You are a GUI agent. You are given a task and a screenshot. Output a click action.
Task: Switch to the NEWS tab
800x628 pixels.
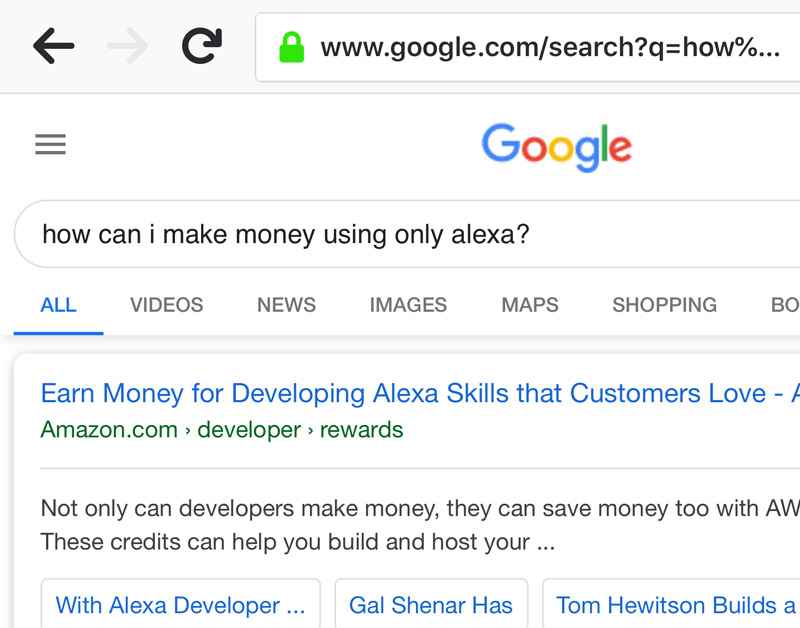286,305
